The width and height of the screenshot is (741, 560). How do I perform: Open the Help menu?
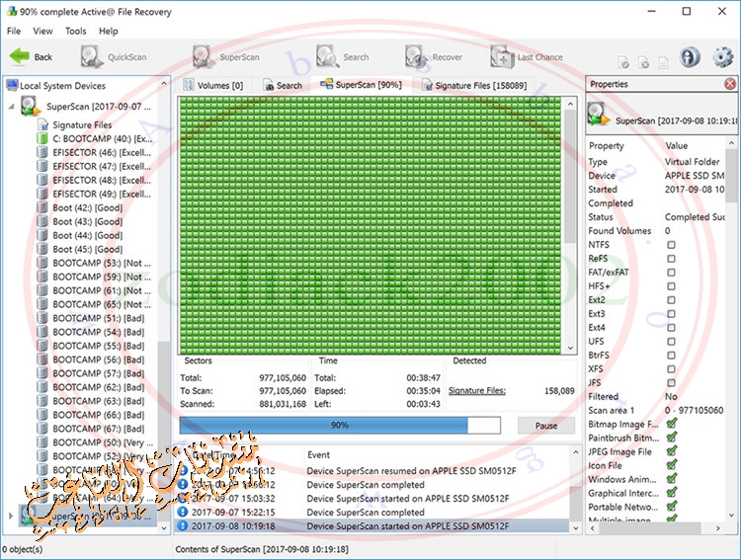(x=109, y=31)
